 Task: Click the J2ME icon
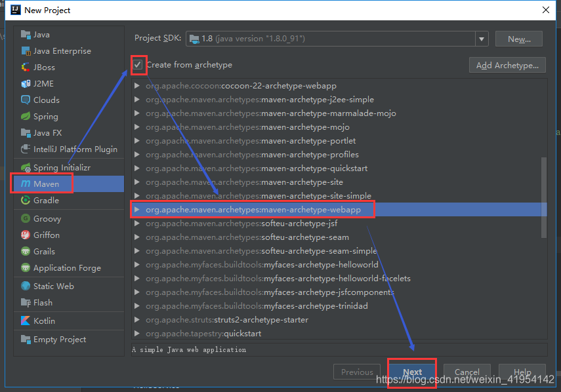26,84
